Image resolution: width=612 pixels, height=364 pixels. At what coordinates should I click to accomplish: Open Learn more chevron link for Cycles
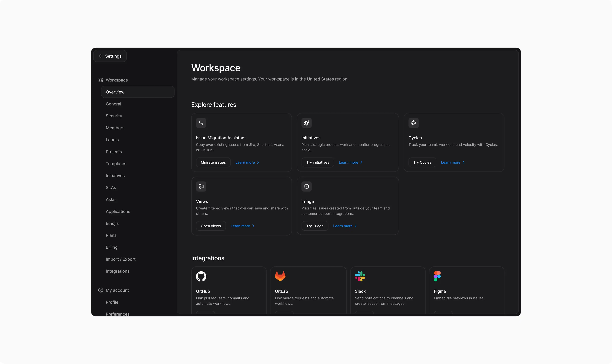pyautogui.click(x=453, y=162)
